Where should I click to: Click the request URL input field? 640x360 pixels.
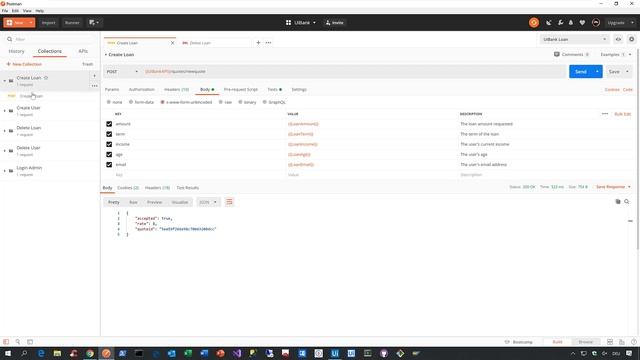pos(354,71)
